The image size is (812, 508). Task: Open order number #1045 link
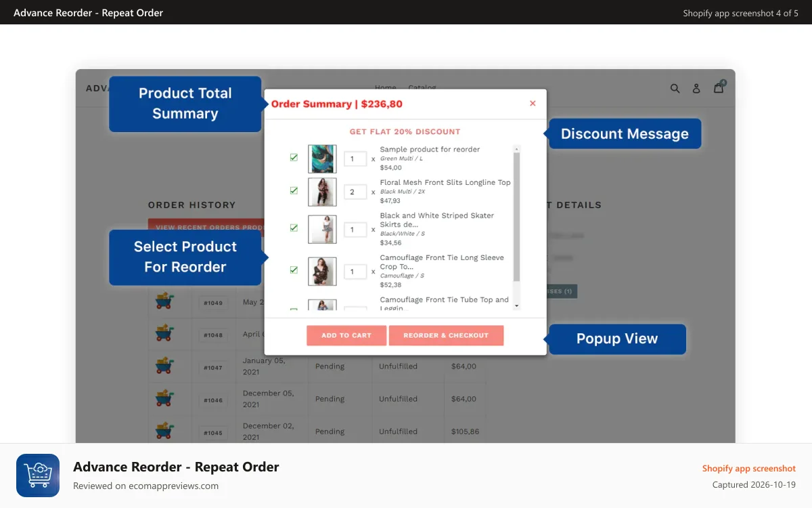point(213,432)
